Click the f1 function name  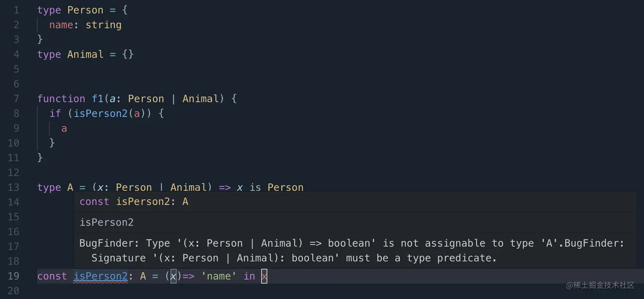coord(98,99)
